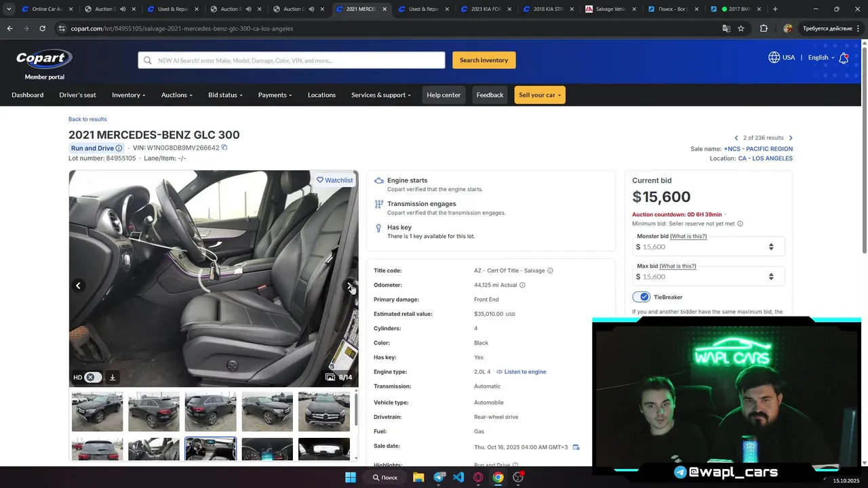Click info icon next to Title code

550,270
